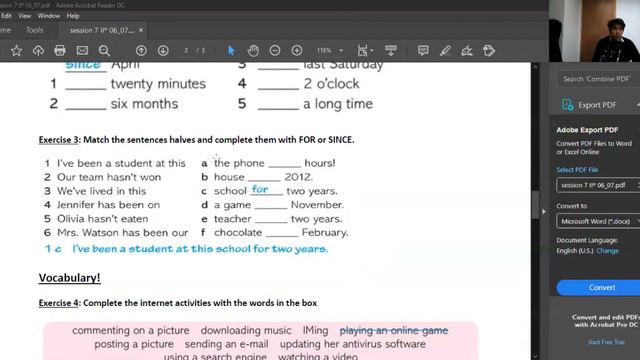Click the scrollbar up arrow
The image size is (640, 360).
point(536,67)
